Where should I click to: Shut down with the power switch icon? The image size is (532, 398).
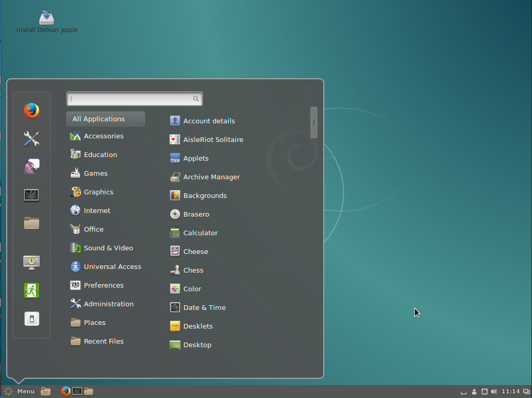(32, 319)
